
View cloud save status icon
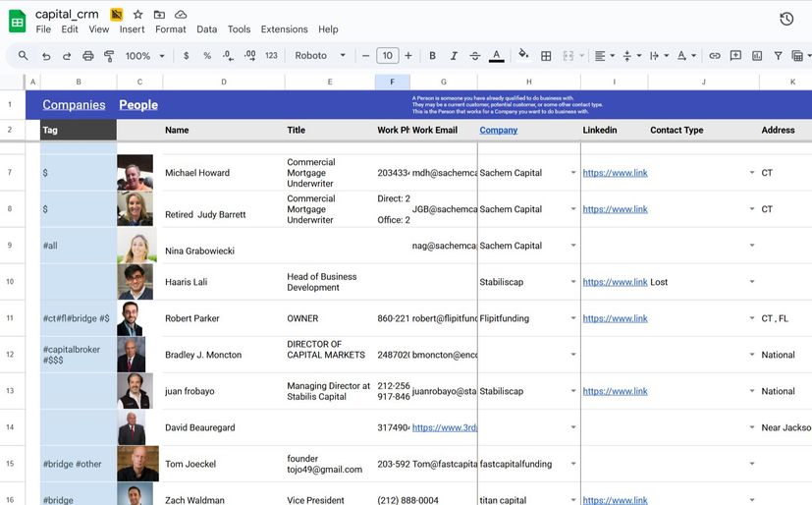coord(181,15)
